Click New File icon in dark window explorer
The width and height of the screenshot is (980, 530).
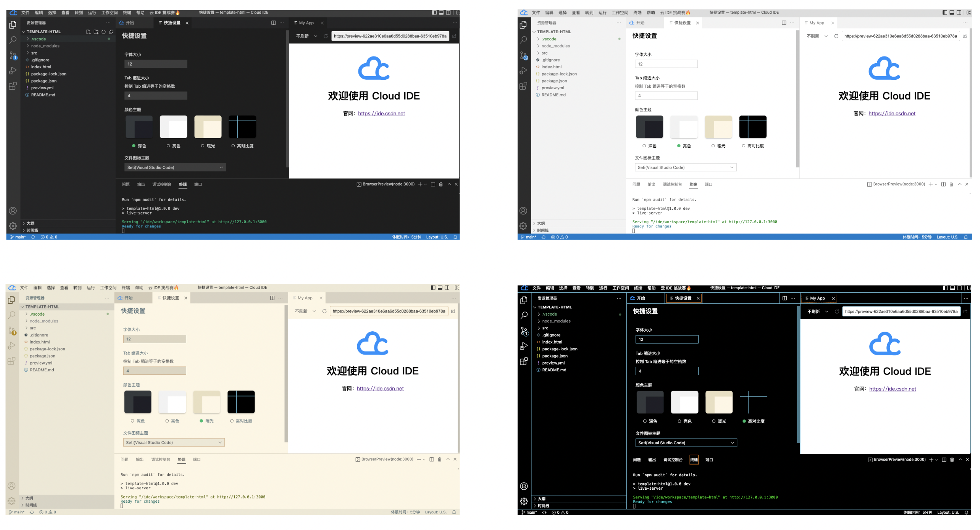pyautogui.click(x=88, y=32)
